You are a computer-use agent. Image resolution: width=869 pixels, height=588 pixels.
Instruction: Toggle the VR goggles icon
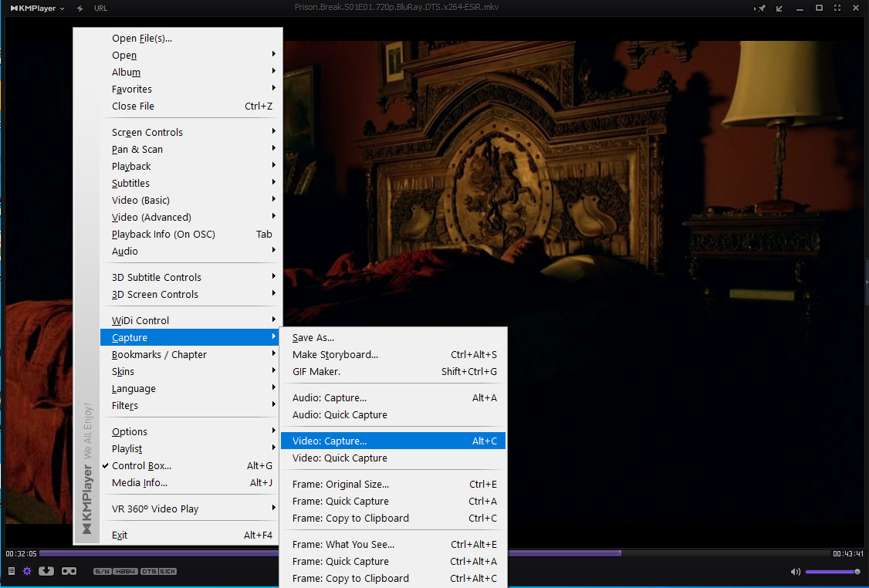click(x=69, y=571)
